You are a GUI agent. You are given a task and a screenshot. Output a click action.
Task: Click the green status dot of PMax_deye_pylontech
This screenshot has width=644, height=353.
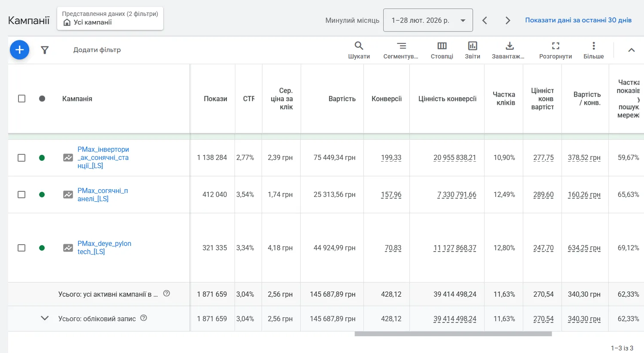coord(42,248)
